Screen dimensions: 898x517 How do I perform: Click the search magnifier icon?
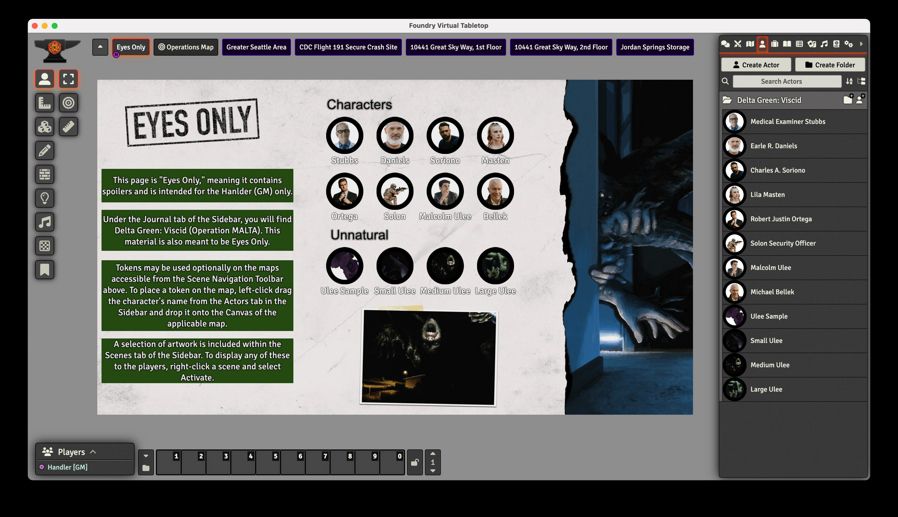[x=726, y=81]
